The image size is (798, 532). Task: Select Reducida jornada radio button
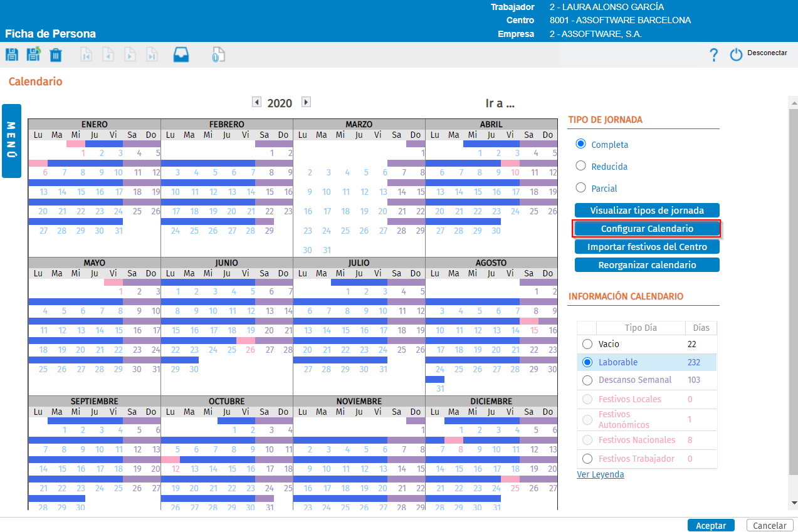pos(580,166)
